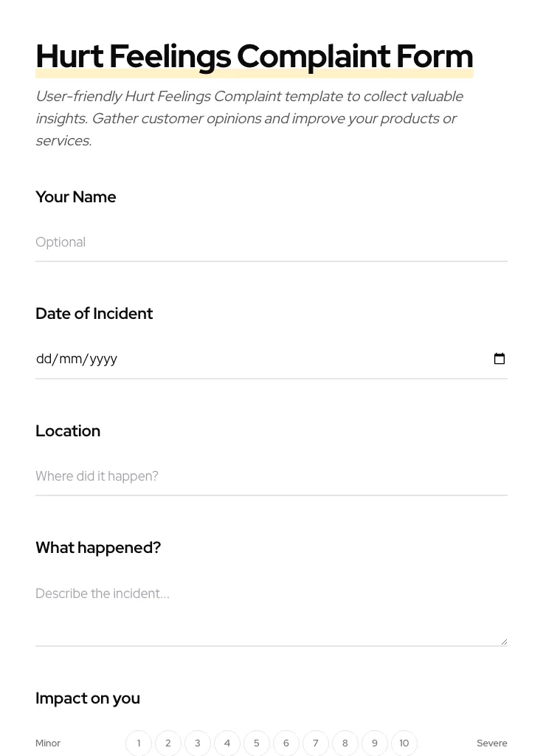Click the 'Minor' scale label
The width and height of the screenshot is (543, 756).
[48, 743]
